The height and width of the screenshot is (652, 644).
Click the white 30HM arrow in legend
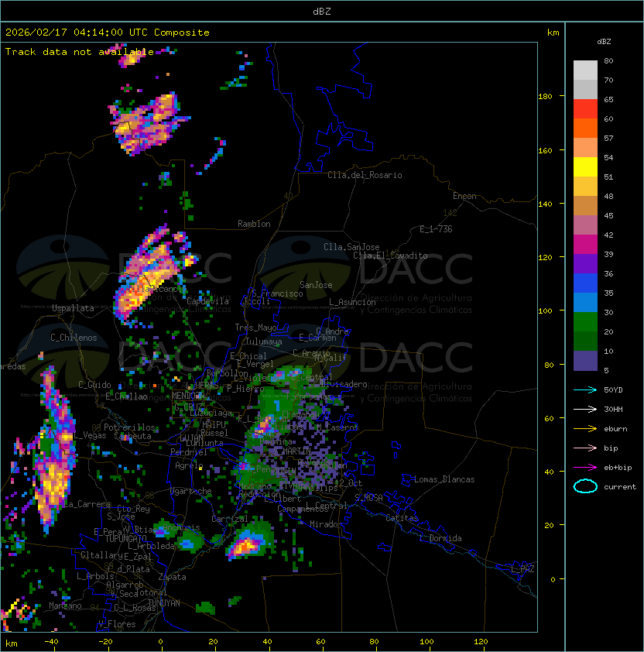point(585,409)
